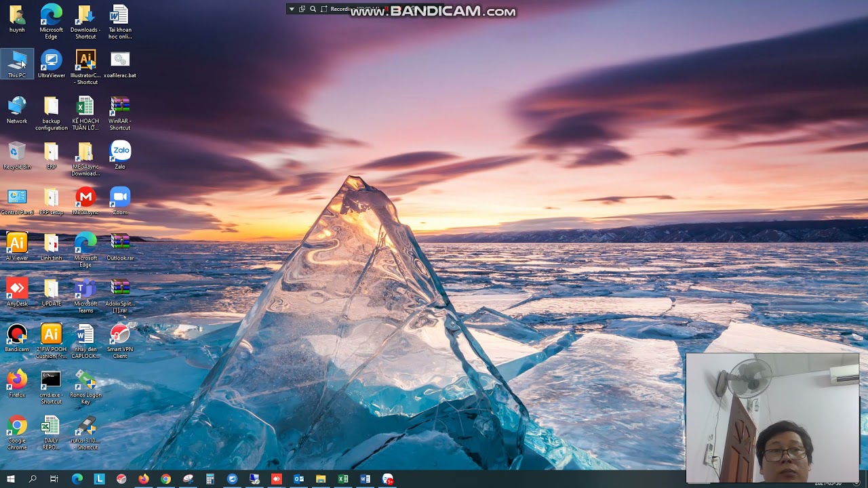The width and height of the screenshot is (868, 488).
Task: Launch Zalo from the desktop icon
Action: coord(120,156)
